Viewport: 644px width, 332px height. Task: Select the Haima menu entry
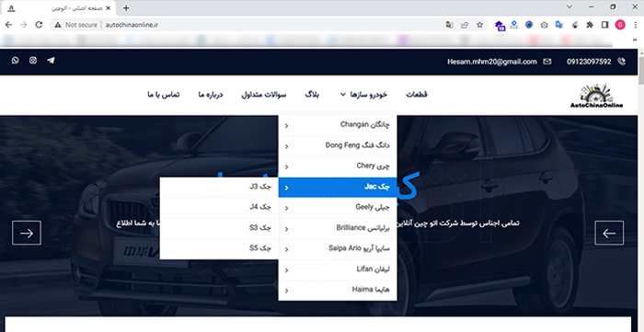coord(338,290)
